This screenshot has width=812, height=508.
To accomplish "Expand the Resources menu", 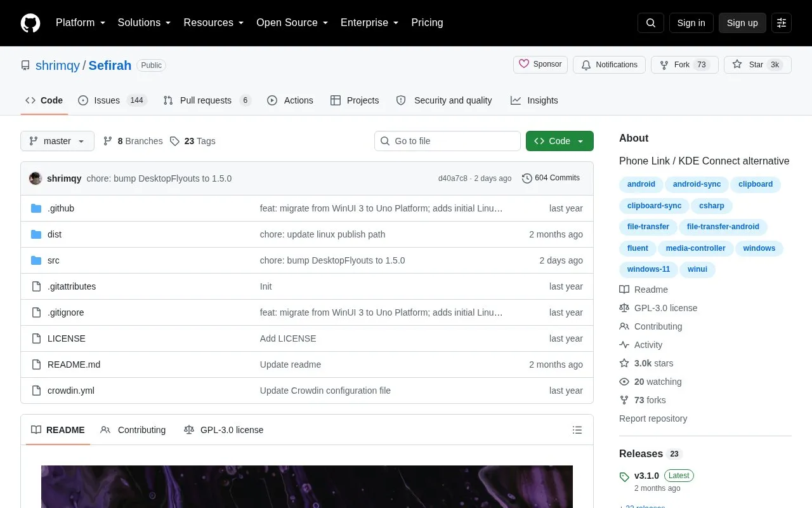I will point(214,23).
